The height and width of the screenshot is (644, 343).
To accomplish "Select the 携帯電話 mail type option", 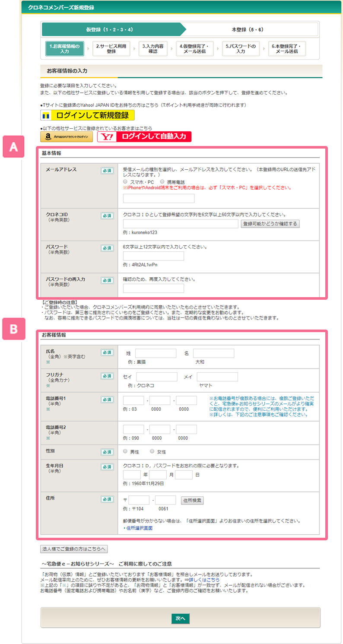I will pos(162,182).
